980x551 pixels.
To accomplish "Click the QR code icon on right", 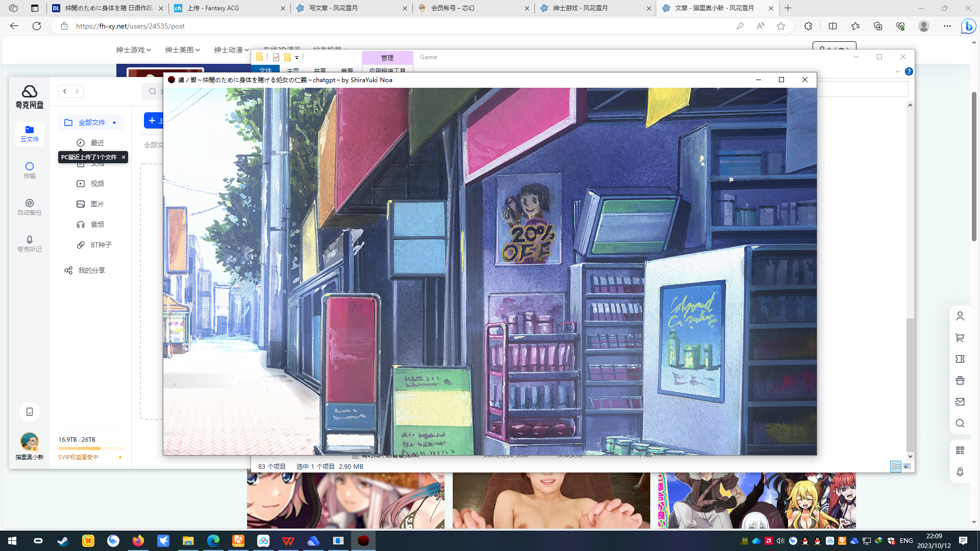I will click(960, 450).
